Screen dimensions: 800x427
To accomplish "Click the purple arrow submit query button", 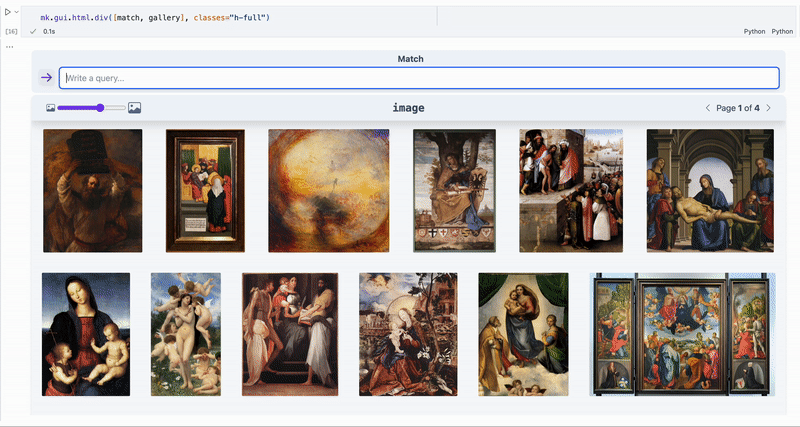I will pyautogui.click(x=46, y=78).
